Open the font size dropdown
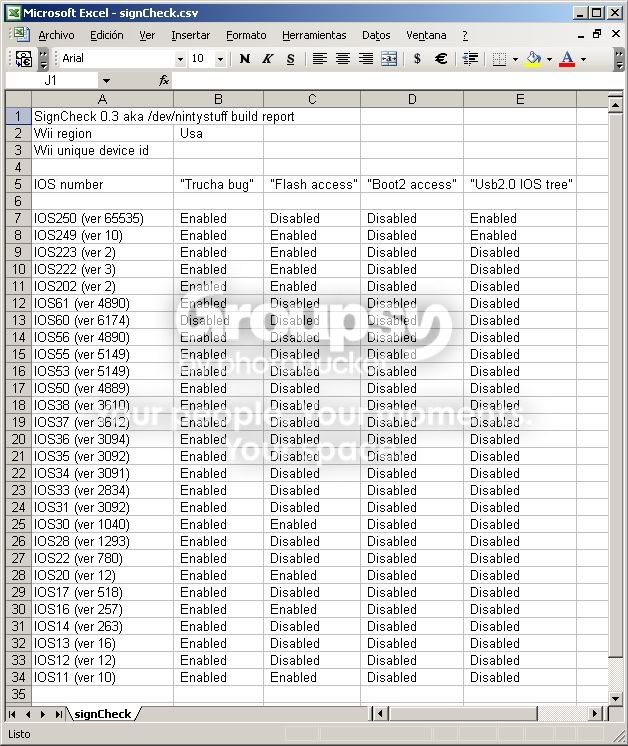 [x=220, y=59]
